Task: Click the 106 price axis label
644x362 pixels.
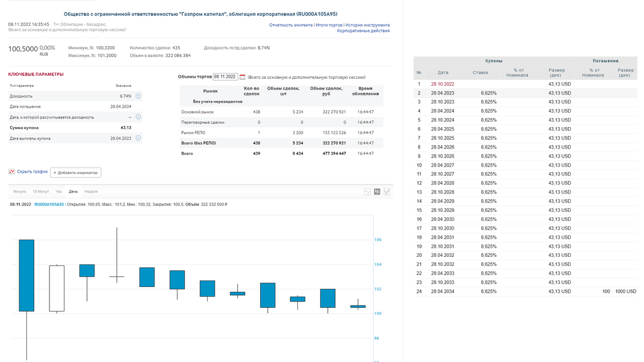Action: click(x=377, y=240)
